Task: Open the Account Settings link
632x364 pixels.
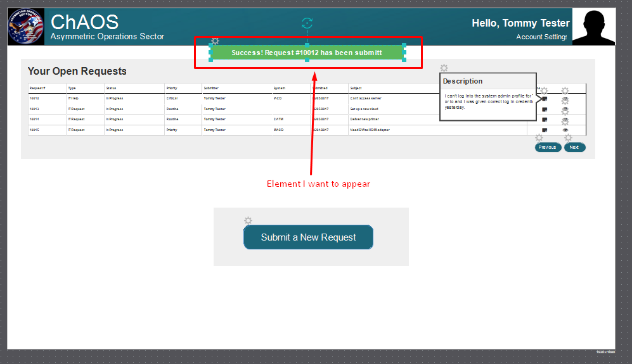Action: [542, 37]
